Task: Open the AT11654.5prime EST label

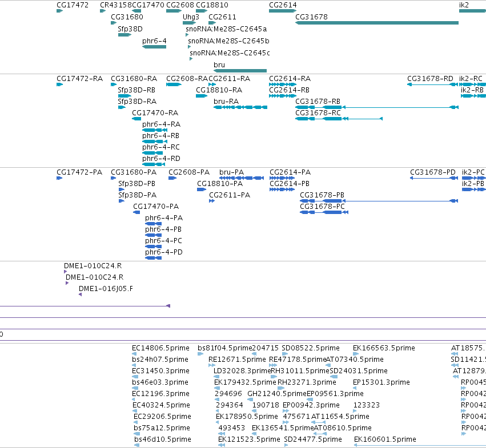Action: tap(340, 417)
